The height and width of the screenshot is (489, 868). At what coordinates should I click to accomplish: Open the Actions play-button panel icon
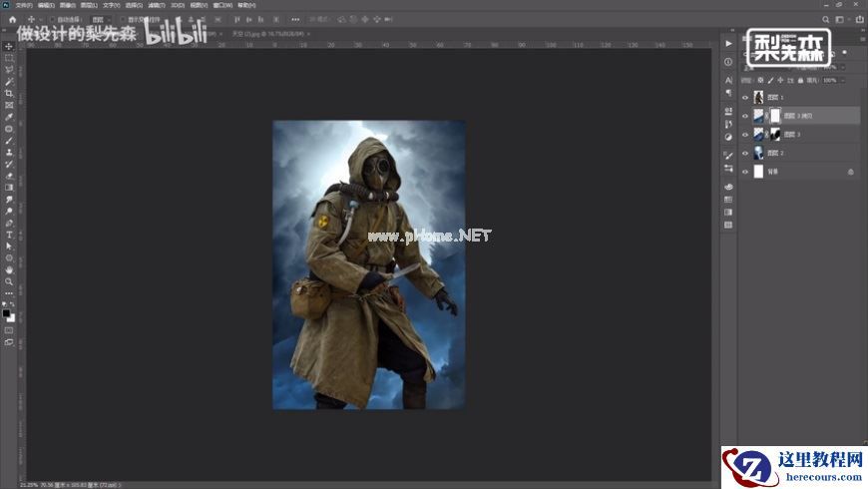pos(728,44)
